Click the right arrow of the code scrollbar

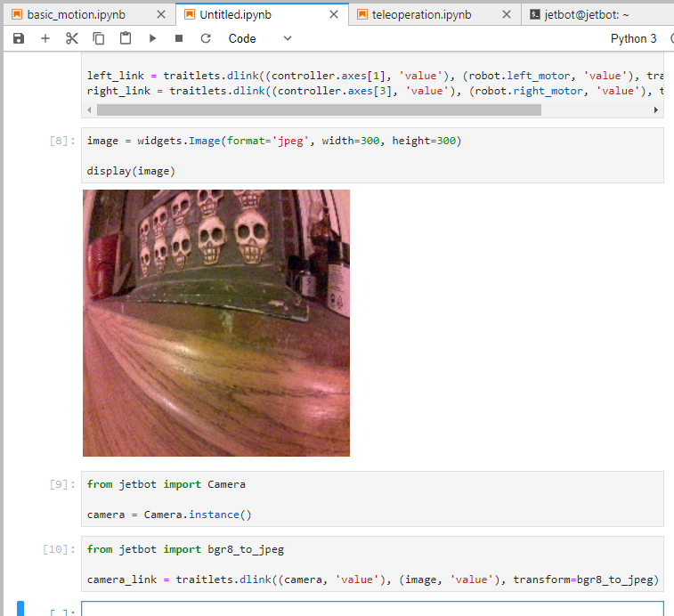click(656, 109)
